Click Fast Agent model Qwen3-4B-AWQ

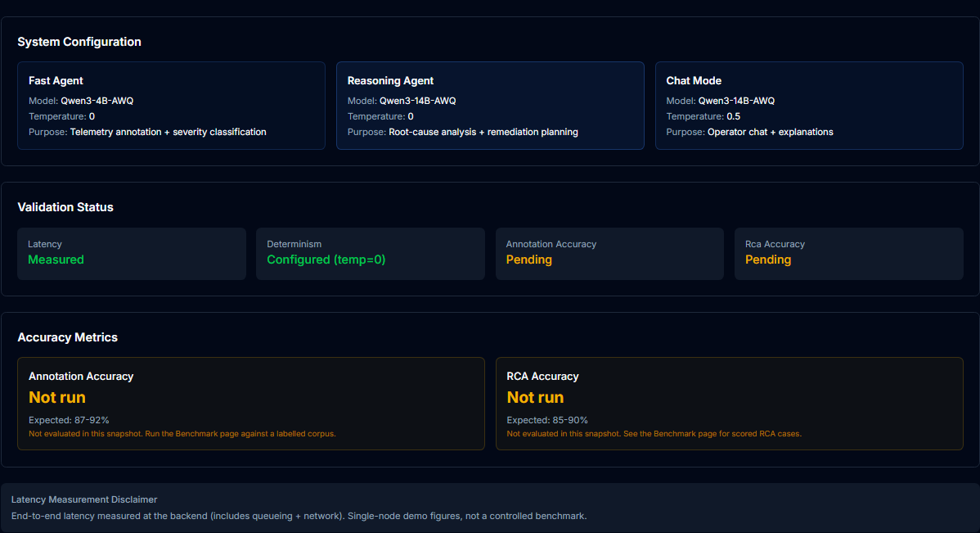point(97,101)
